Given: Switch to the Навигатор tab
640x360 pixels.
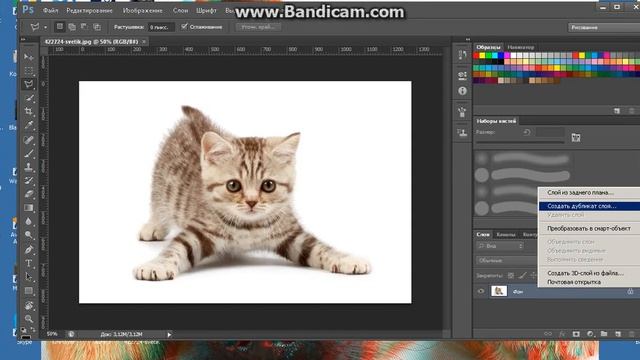Looking at the screenshot, I should point(520,47).
